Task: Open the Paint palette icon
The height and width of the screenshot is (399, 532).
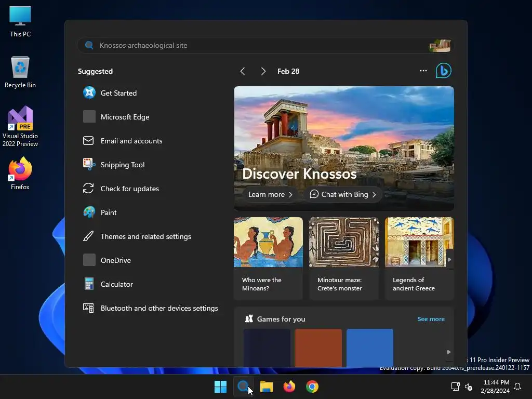Action: pyautogui.click(x=89, y=212)
